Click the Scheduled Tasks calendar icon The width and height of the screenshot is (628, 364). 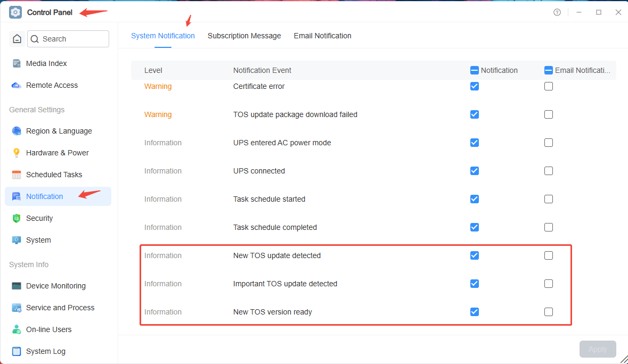pos(17,175)
